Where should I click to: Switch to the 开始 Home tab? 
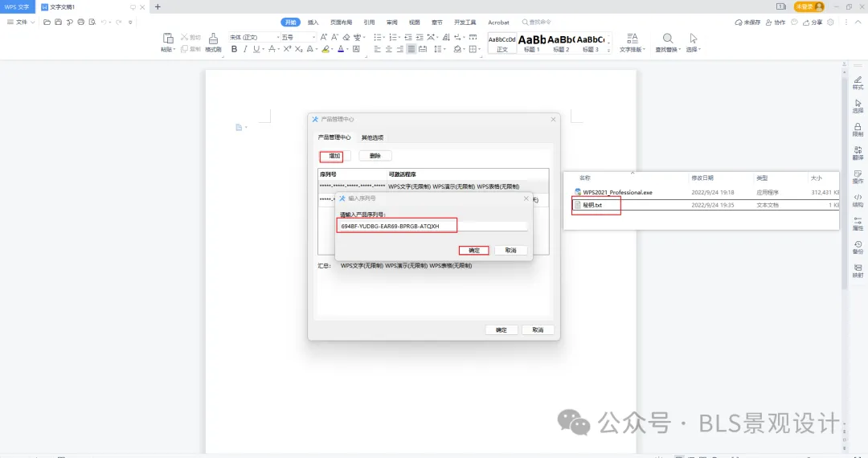(291, 22)
